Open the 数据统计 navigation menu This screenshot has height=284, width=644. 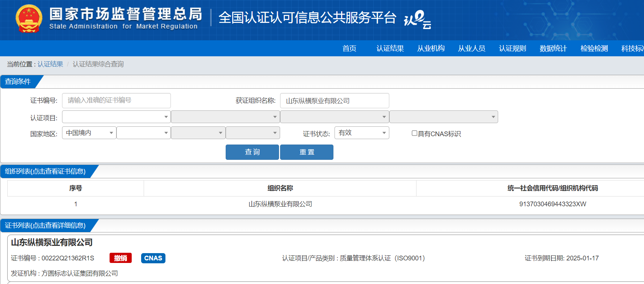tap(553, 48)
